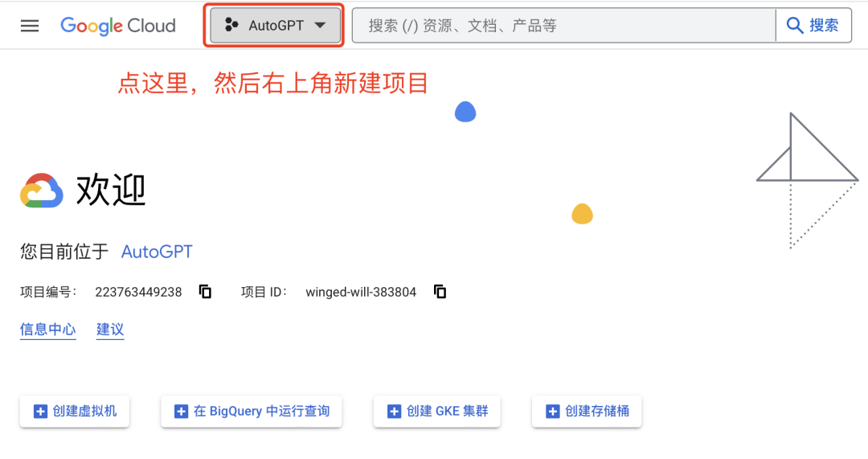Viewport: 868px width, 459px height.
Task: Click the 项目 ID label
Action: [264, 293]
